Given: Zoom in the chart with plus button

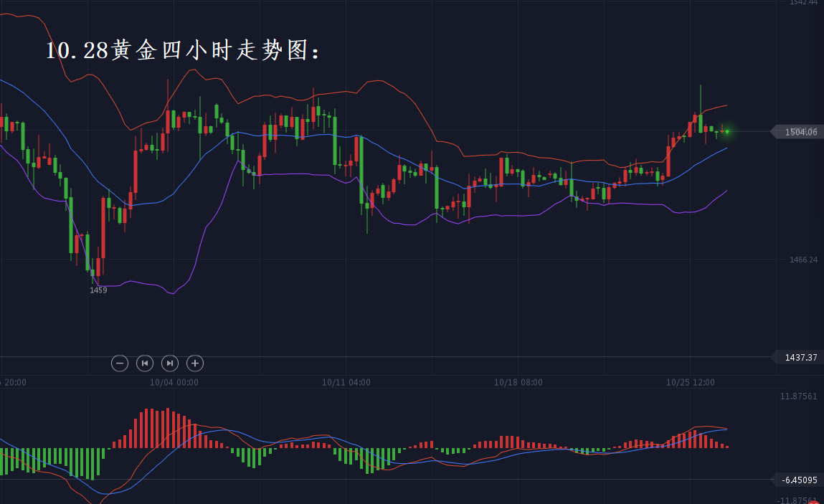Looking at the screenshot, I should pos(195,363).
